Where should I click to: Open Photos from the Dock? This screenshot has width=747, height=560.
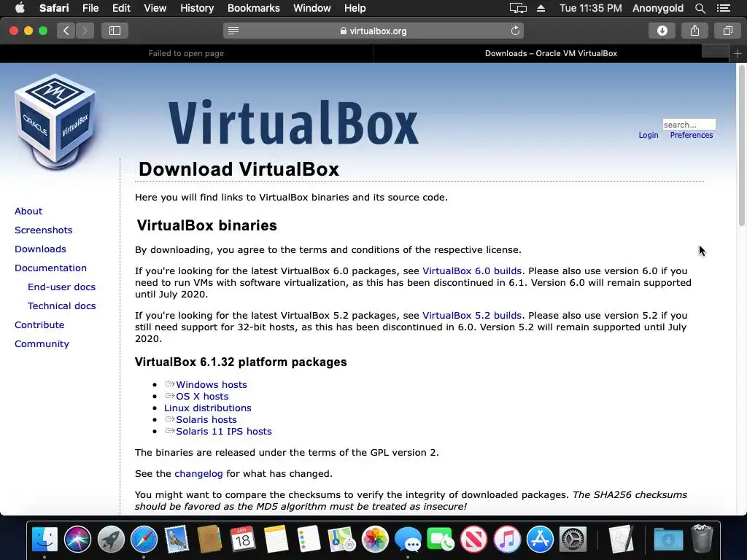click(x=375, y=540)
